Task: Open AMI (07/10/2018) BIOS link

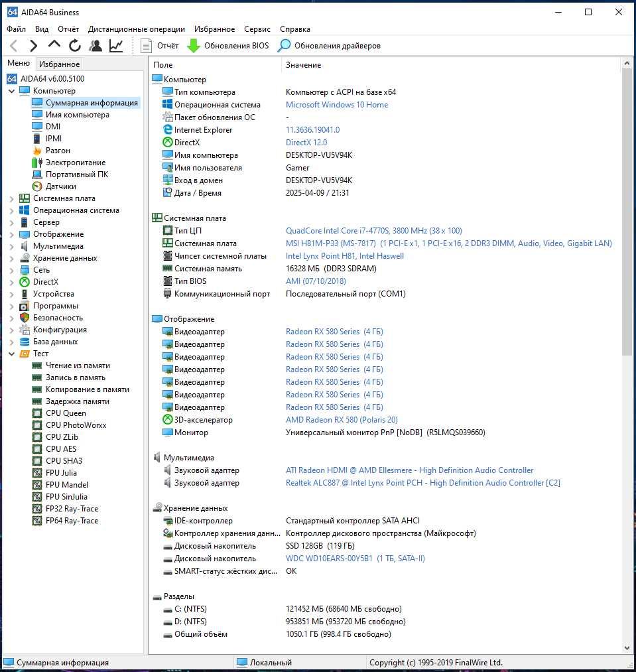Action: (316, 281)
